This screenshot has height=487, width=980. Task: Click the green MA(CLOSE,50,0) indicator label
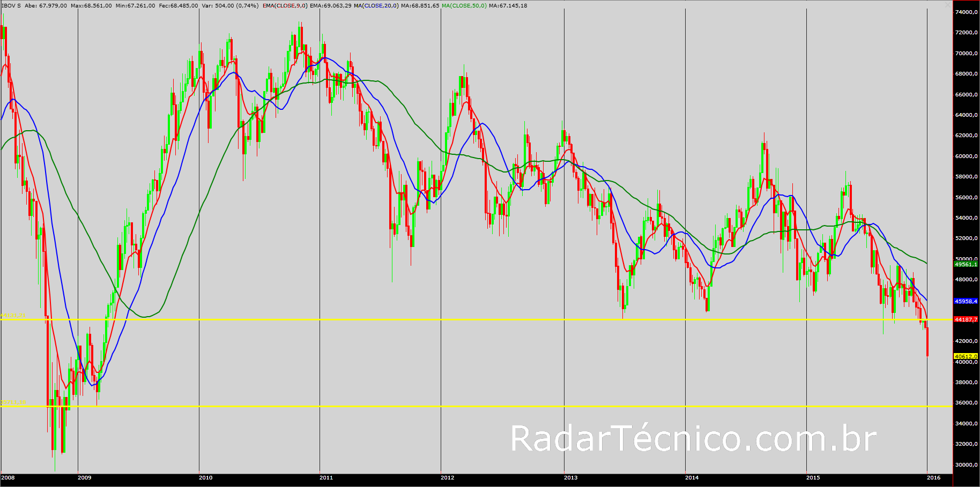464,6
